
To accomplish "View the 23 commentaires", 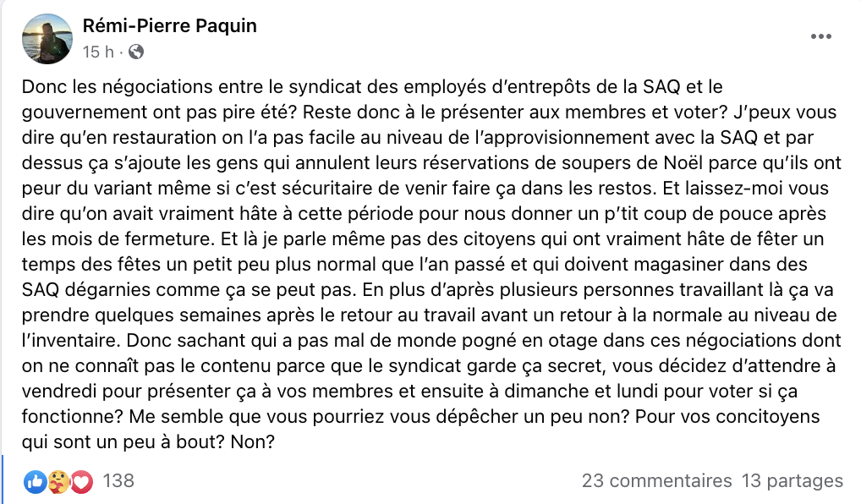I will click(x=656, y=481).
